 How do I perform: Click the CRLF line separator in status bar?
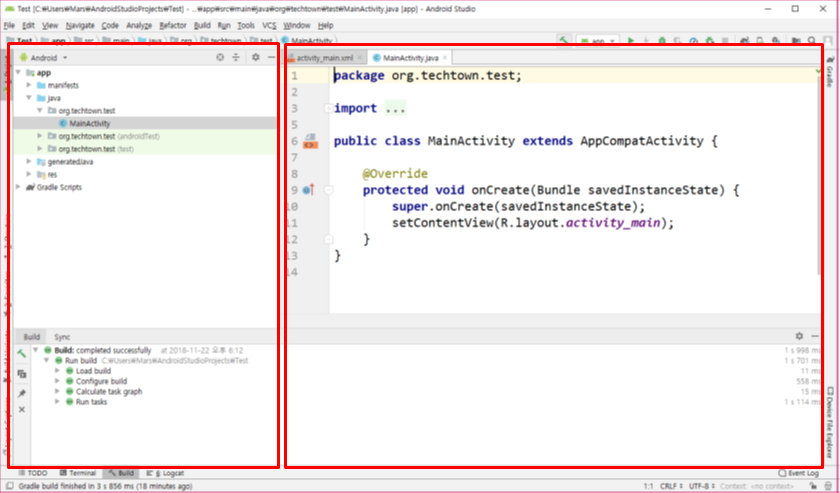pos(671,486)
